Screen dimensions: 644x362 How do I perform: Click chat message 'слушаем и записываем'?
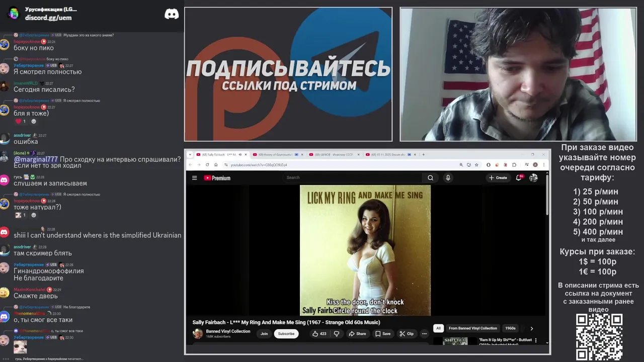point(50,184)
